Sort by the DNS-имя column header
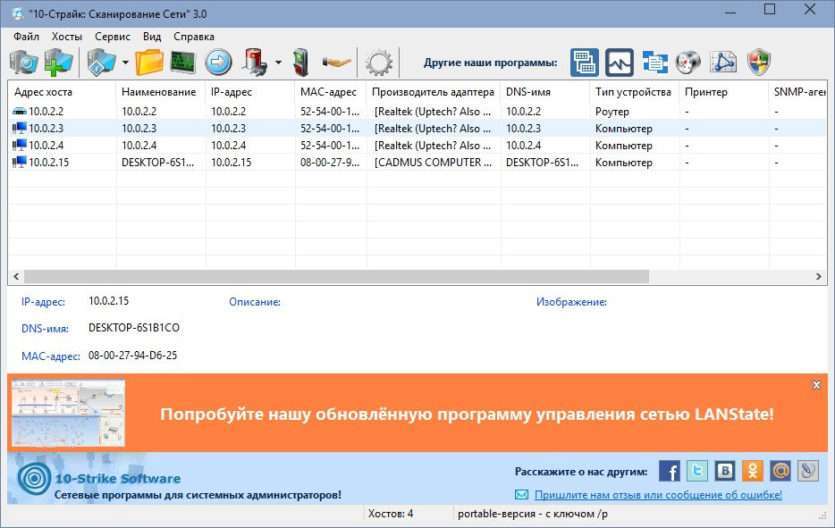 pos(545,92)
